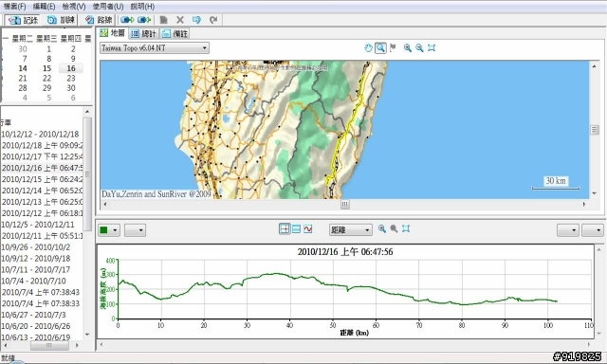Click the map zoom out icon
This screenshot has width=607, height=364.
coord(419,48)
